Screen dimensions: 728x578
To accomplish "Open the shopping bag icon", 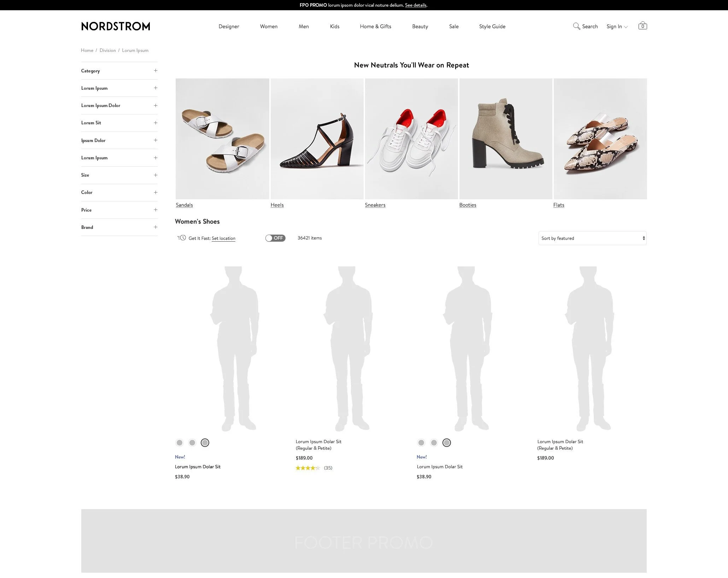I will (642, 26).
